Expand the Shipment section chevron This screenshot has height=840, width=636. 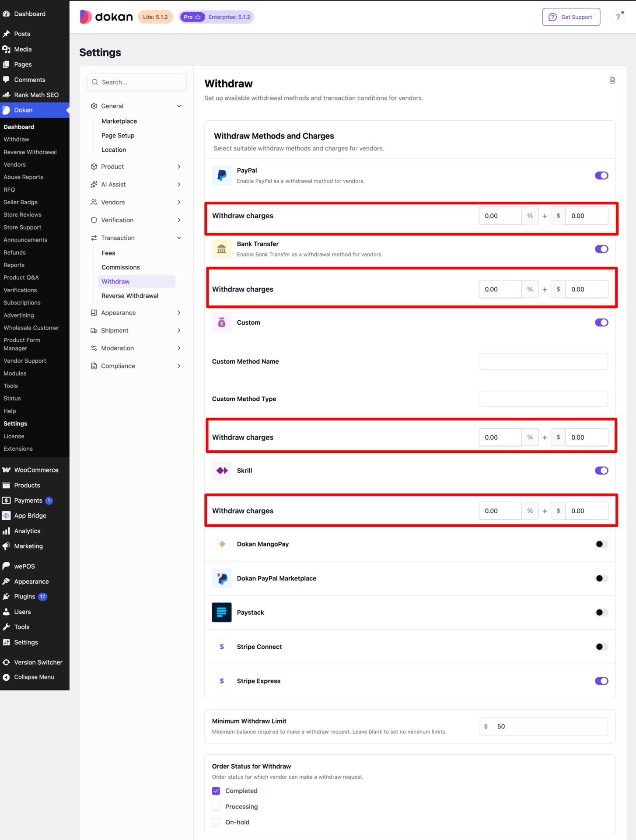179,330
